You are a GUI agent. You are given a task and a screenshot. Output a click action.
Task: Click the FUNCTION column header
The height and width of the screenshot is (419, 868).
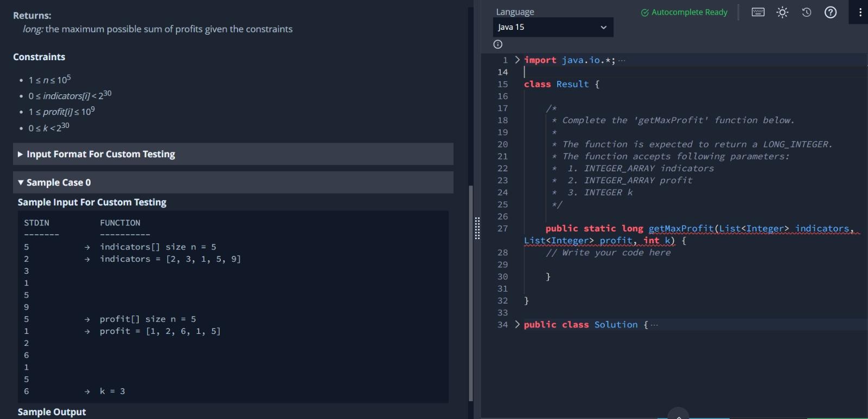pyautogui.click(x=120, y=223)
